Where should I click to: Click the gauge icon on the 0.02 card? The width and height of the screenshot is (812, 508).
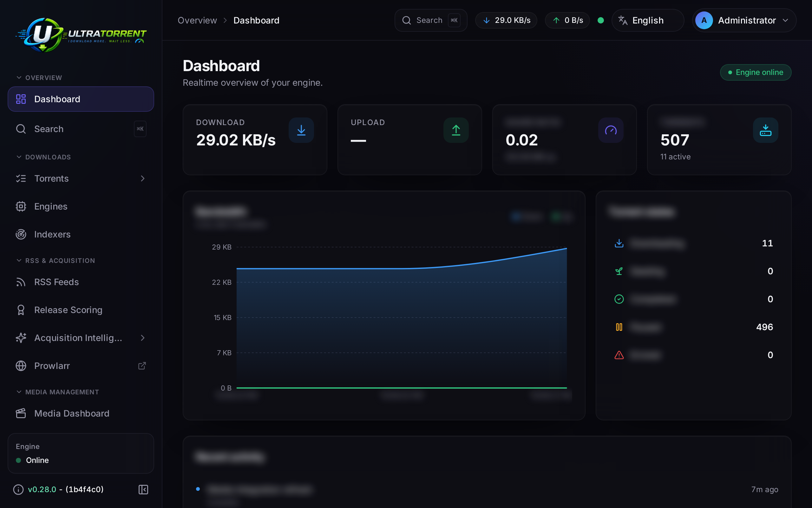click(x=611, y=130)
